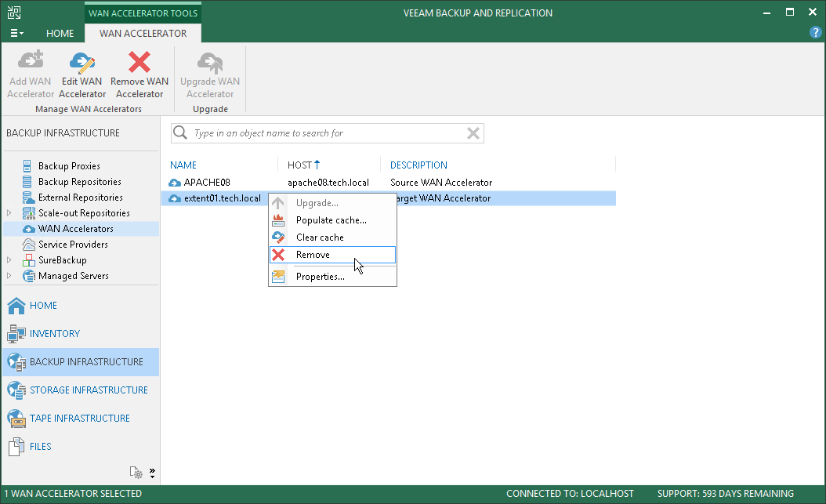Sort by the DESCRIPTION column header
This screenshot has height=504, width=826.
pos(418,165)
